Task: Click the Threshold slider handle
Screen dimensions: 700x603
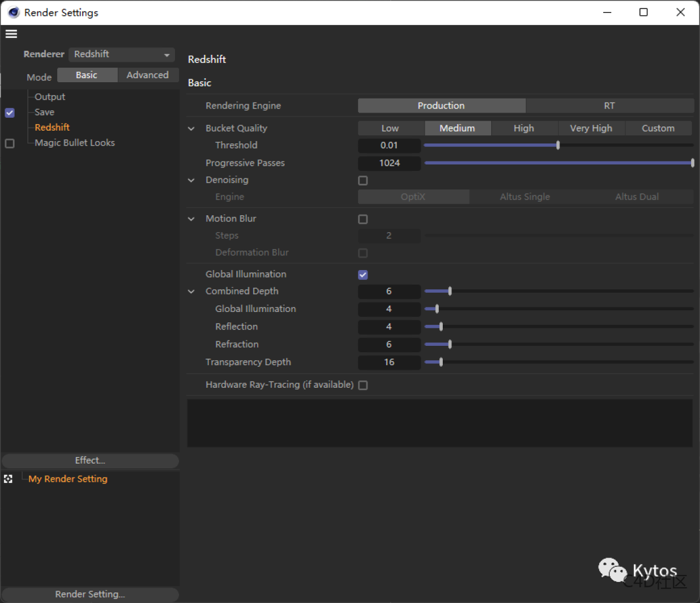Action: 557,145
